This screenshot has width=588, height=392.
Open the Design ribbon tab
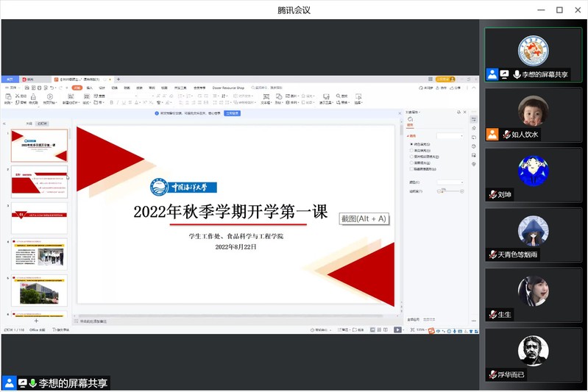pyautogui.click(x=102, y=88)
